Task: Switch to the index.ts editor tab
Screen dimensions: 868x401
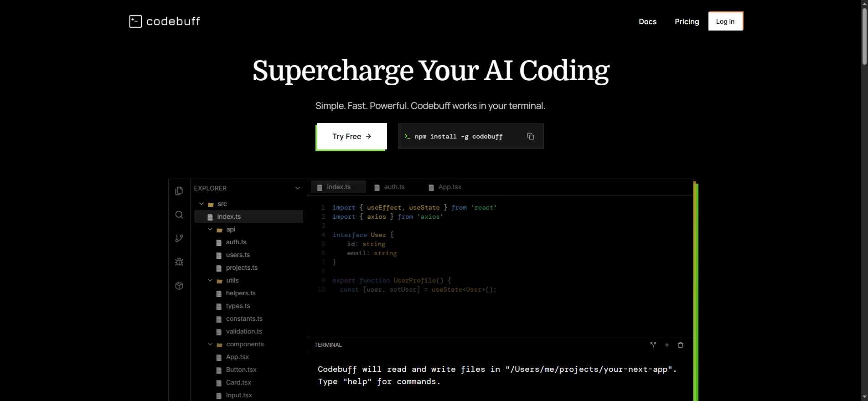Action: [338, 187]
